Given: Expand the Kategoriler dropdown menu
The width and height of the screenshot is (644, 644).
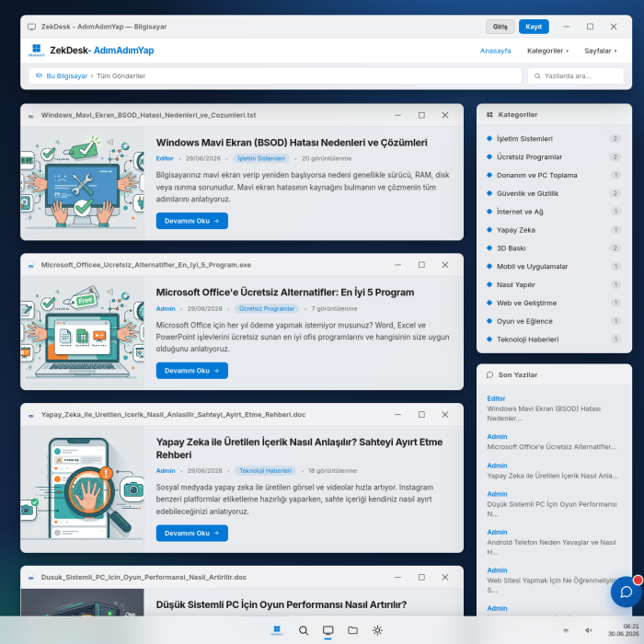Looking at the screenshot, I should coord(547,51).
